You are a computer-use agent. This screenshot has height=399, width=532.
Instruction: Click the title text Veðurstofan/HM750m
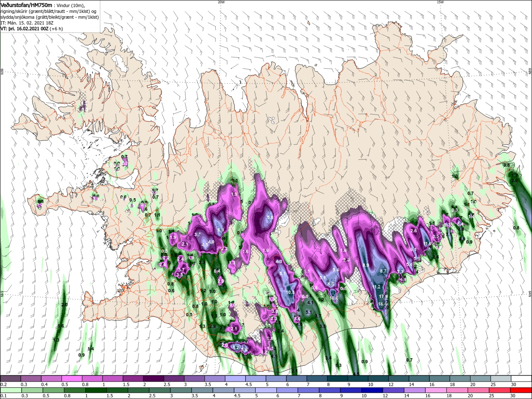tap(26, 5)
